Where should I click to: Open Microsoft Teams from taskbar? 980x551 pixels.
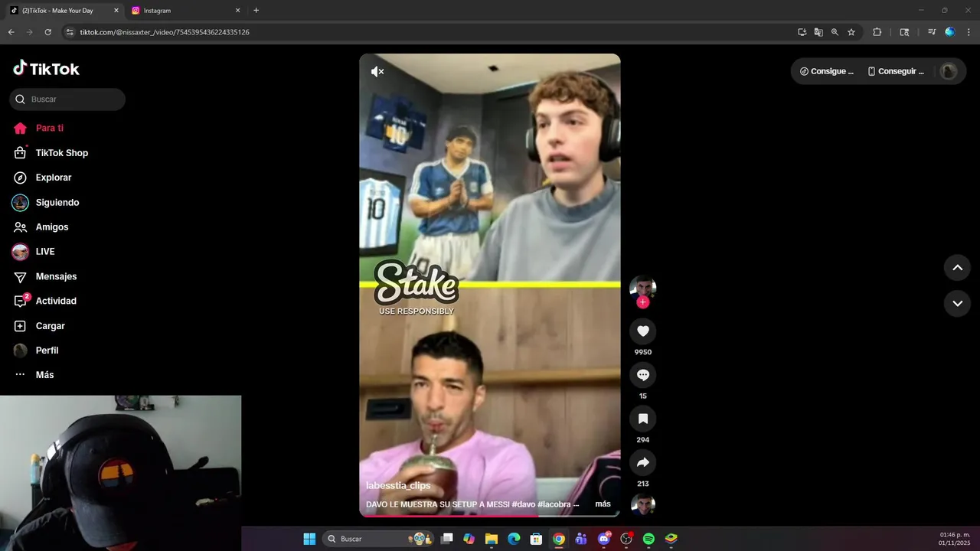[x=581, y=539]
